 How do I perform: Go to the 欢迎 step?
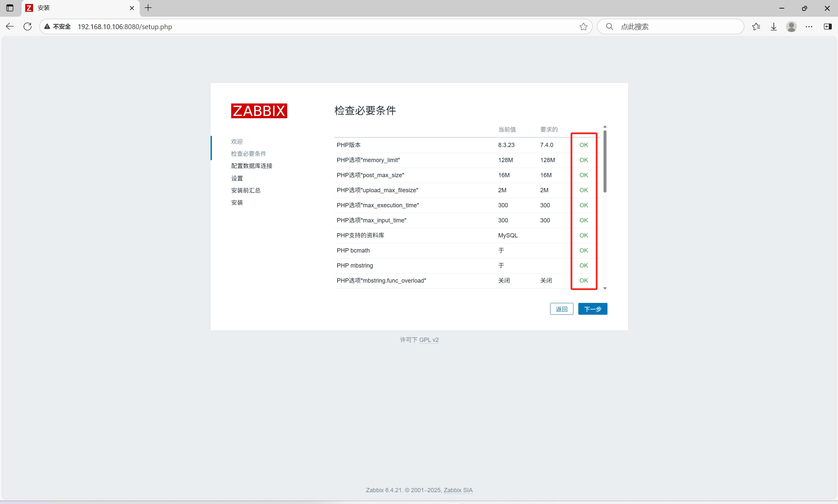click(237, 141)
